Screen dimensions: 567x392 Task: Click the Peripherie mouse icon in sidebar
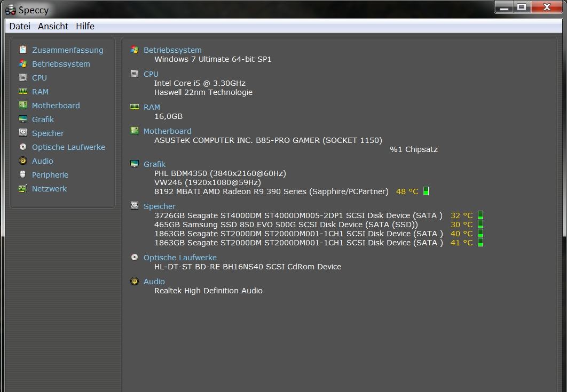[23, 174]
